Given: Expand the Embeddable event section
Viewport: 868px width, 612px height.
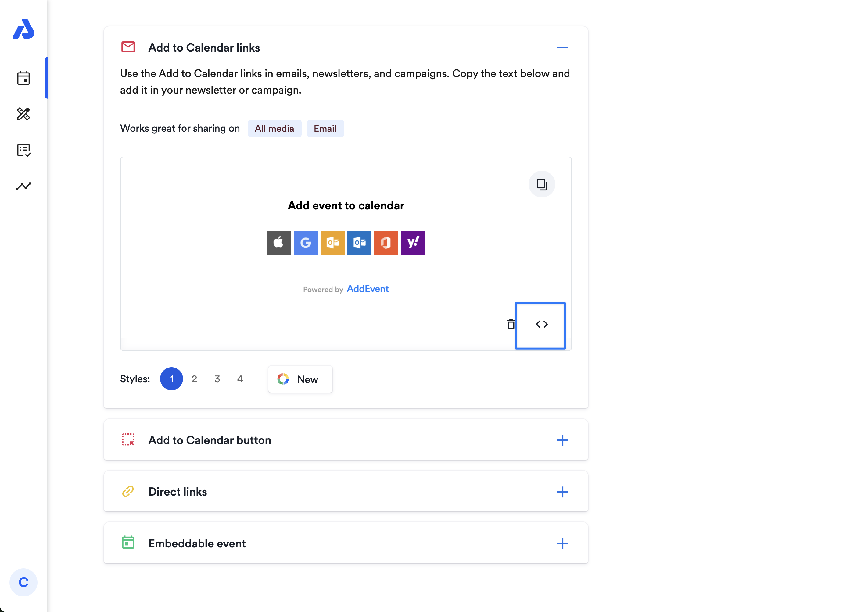Looking at the screenshot, I should pyautogui.click(x=562, y=543).
